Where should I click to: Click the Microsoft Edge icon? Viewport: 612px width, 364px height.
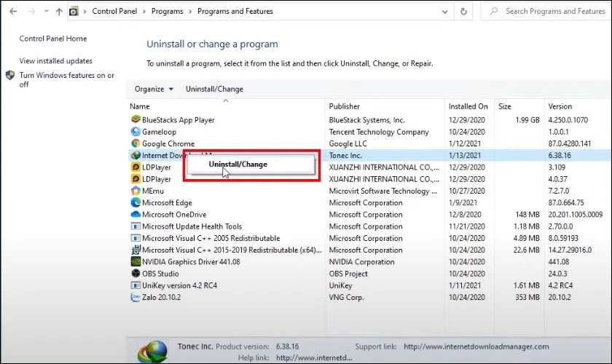(136, 202)
